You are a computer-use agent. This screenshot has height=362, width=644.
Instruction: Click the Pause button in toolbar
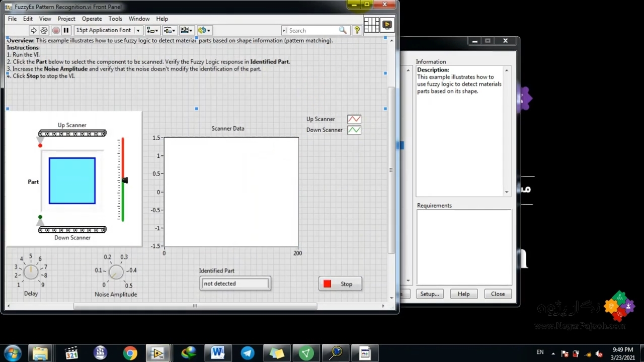pyautogui.click(x=66, y=31)
